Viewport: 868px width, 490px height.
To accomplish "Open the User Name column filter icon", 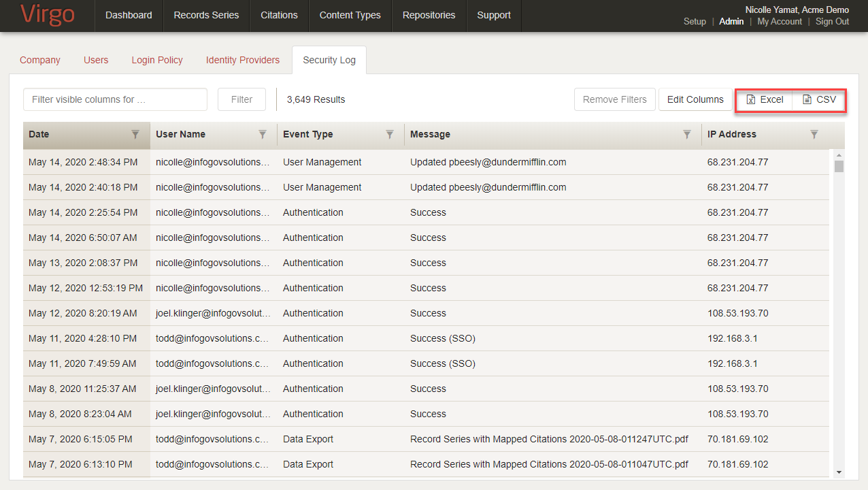I will tap(263, 135).
